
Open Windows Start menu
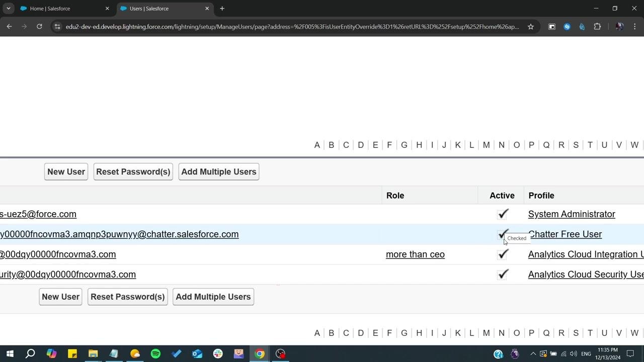tap(10, 353)
